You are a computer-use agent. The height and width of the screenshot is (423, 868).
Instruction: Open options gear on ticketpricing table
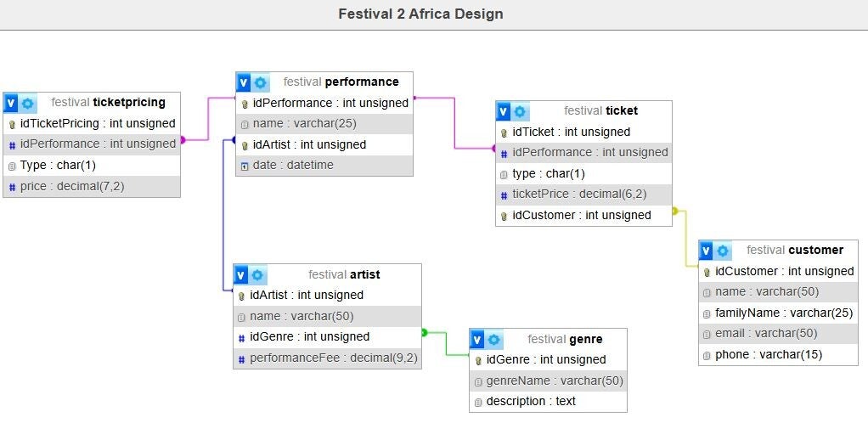coord(28,103)
